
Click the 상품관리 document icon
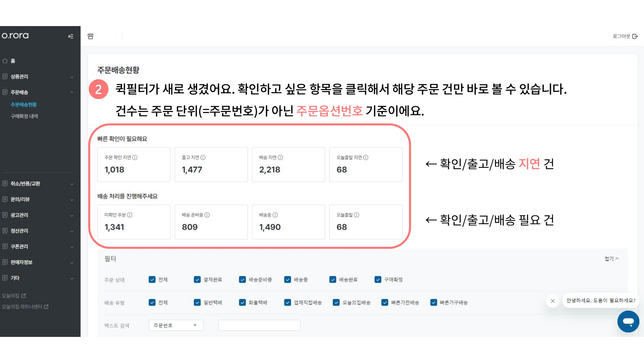[x=5, y=76]
